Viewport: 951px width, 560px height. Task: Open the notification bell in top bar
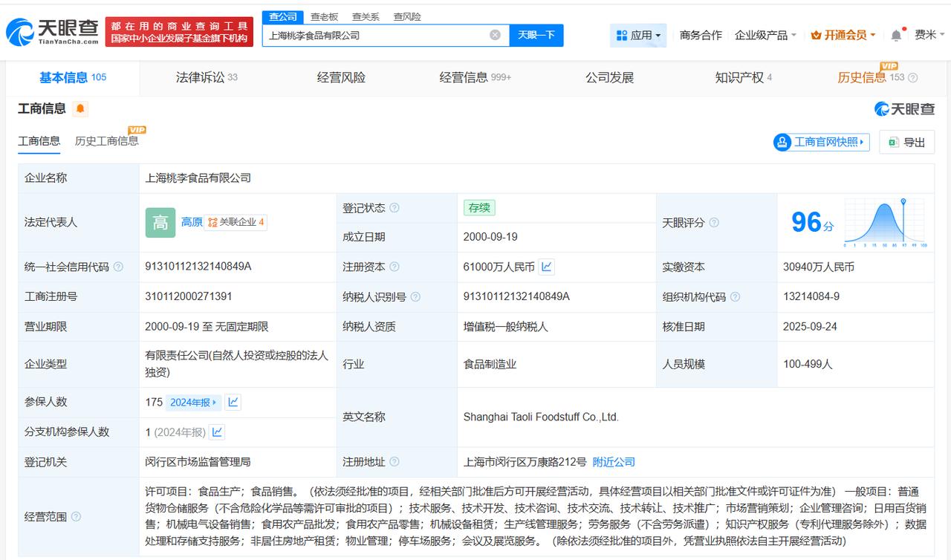tap(896, 35)
